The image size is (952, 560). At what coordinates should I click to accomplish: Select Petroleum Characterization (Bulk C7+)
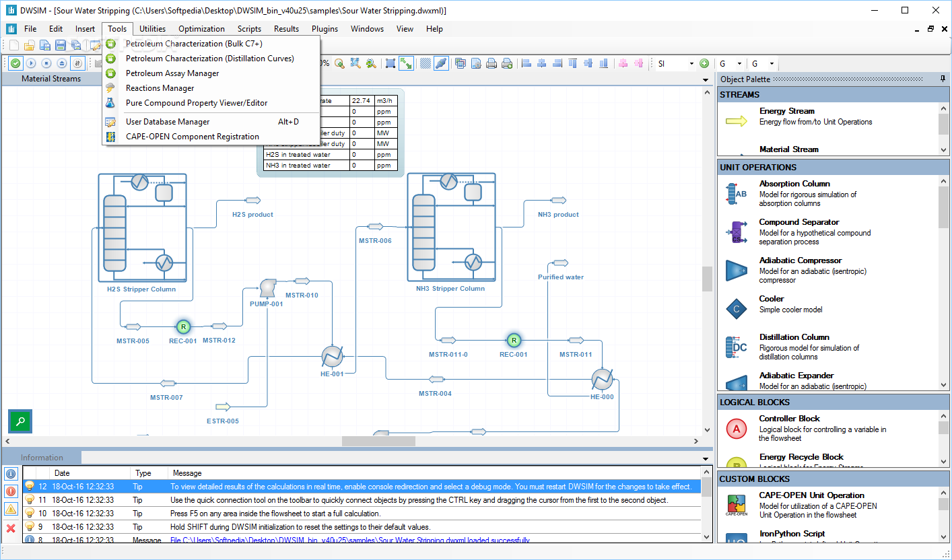(x=211, y=44)
